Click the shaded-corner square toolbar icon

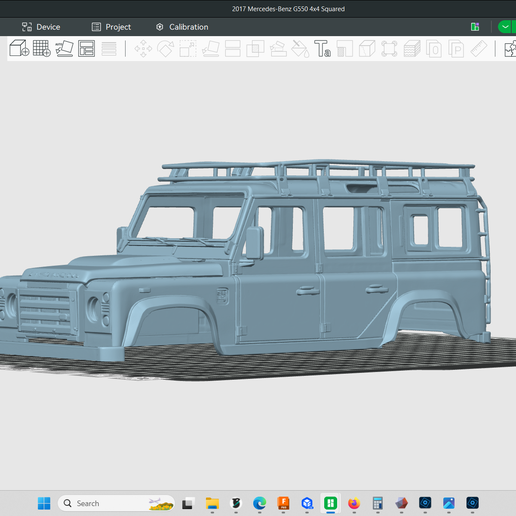(345, 49)
